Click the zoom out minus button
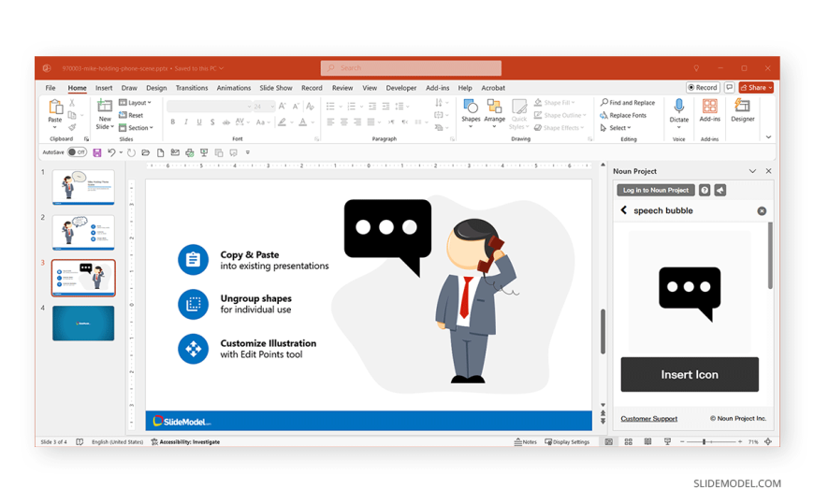This screenshot has width=814, height=504. coord(682,441)
